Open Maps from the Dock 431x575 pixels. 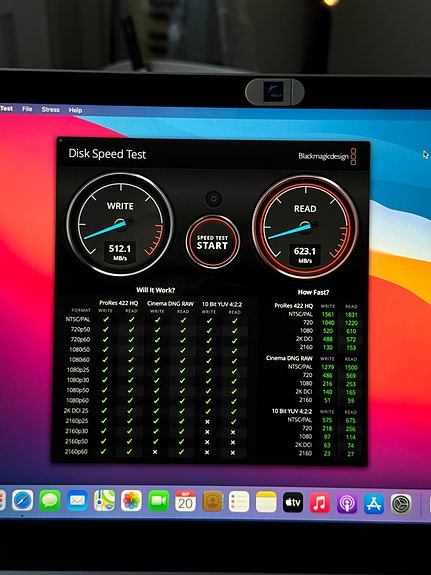click(x=104, y=500)
